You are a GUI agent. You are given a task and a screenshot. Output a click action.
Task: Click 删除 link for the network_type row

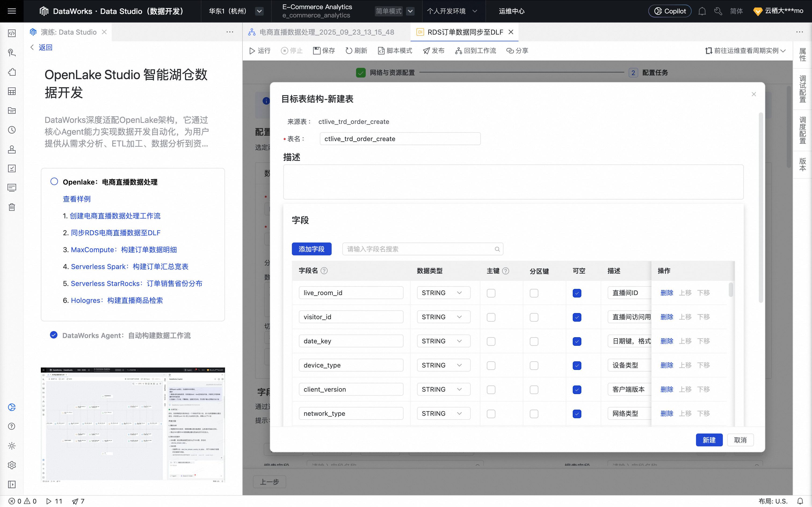667,413
